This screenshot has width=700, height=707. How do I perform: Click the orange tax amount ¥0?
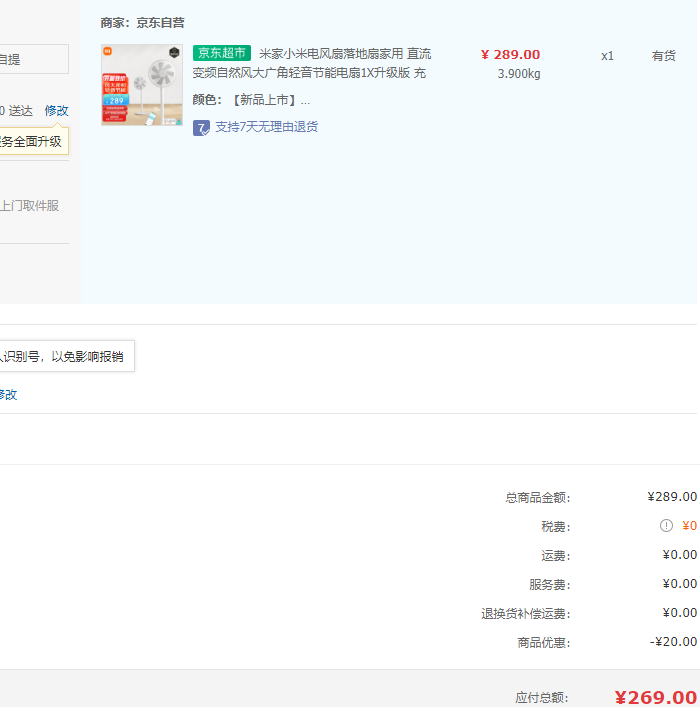point(689,526)
